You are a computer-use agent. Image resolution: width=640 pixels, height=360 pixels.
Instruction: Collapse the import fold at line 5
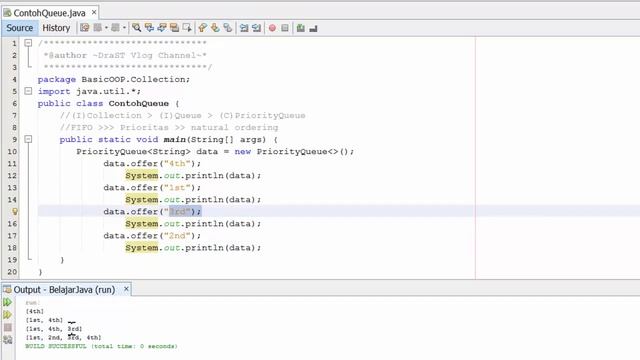click(28, 91)
